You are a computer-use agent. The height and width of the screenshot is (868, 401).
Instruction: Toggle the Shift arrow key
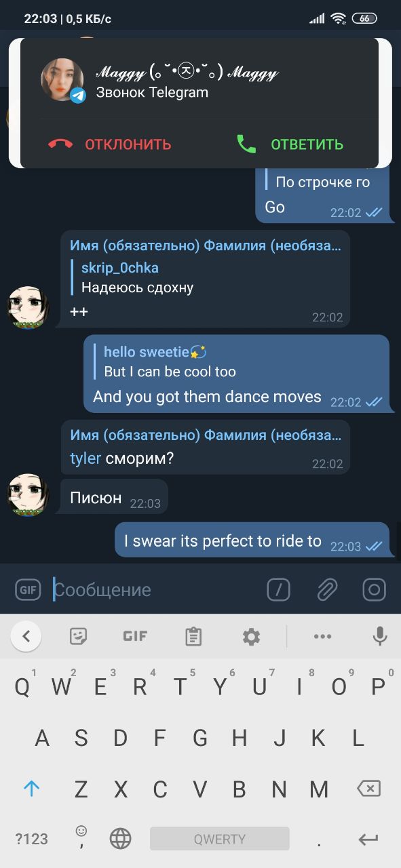[32, 788]
